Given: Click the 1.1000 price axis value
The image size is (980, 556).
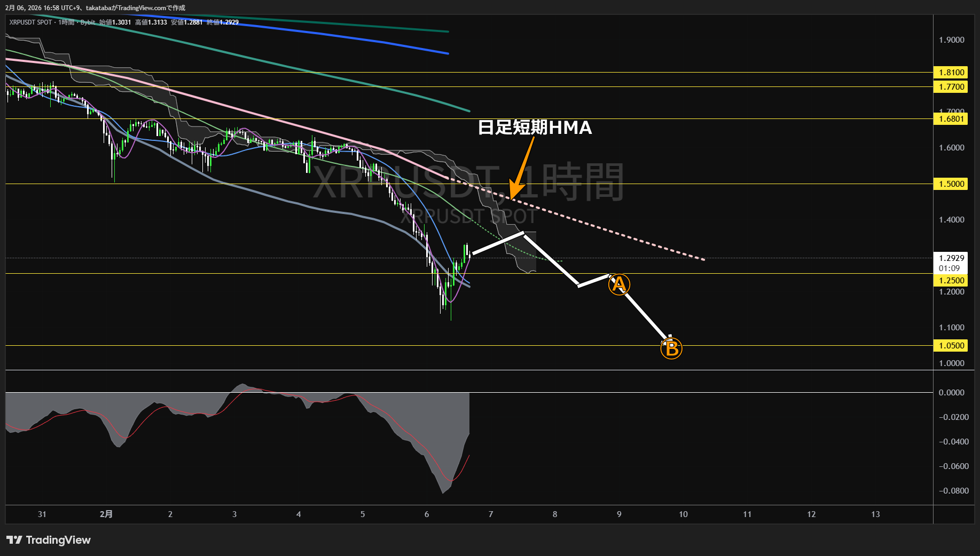Looking at the screenshot, I should (x=952, y=328).
